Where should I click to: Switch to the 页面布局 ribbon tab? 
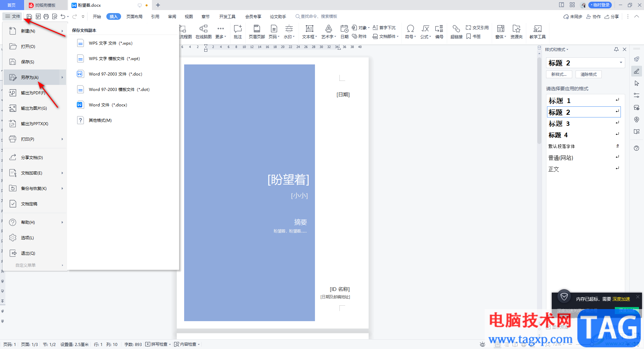click(x=135, y=16)
